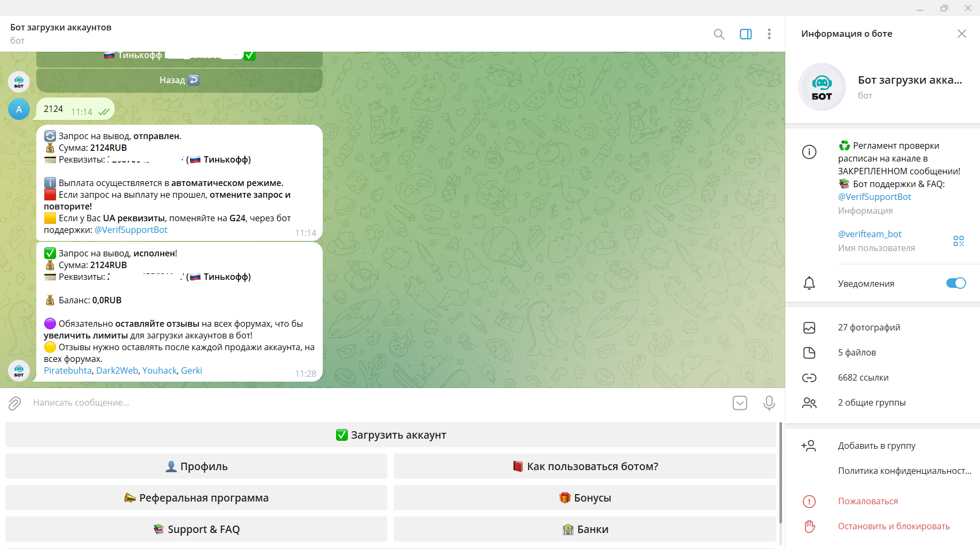Open the @VerifSupportBot link in chat
Viewport: 980px width, 549px height.
point(131,230)
